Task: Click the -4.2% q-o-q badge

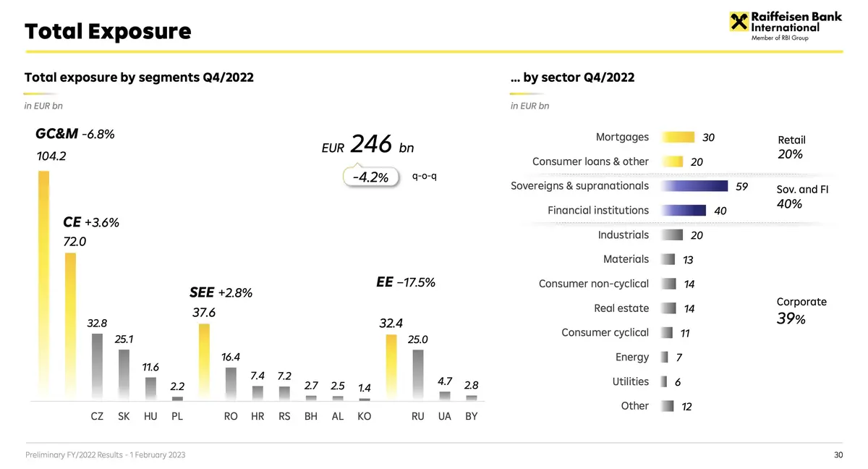Action: click(x=372, y=177)
